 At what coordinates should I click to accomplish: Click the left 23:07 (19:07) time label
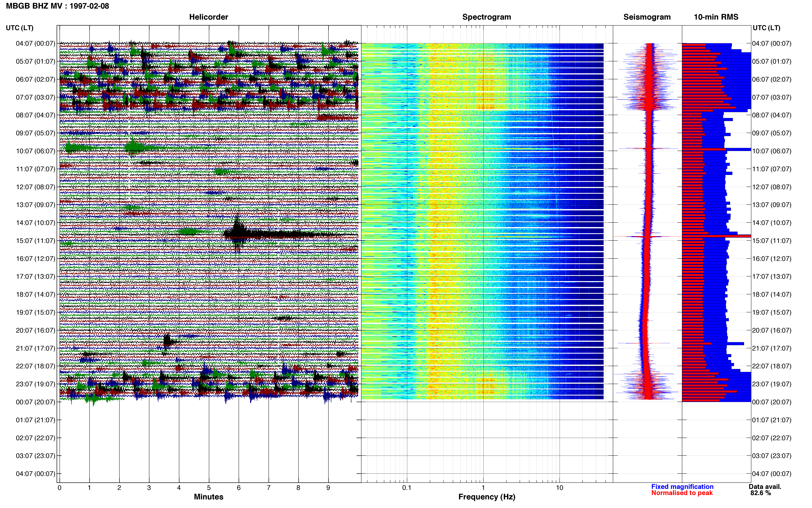[35, 384]
